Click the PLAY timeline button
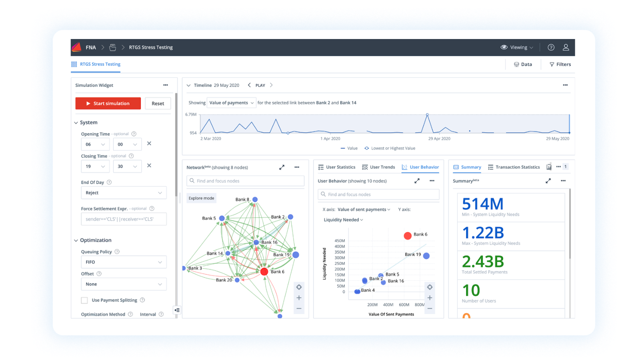 click(x=260, y=85)
